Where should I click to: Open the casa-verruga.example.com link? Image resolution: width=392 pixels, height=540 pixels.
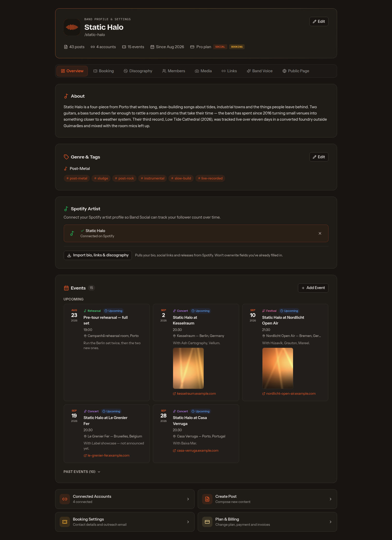[x=196, y=451]
